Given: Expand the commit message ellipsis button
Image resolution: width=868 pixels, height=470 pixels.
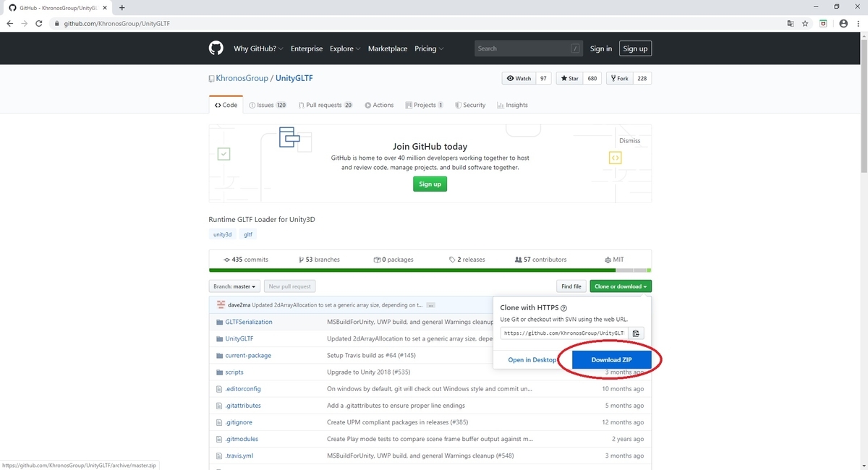Looking at the screenshot, I should click(431, 305).
